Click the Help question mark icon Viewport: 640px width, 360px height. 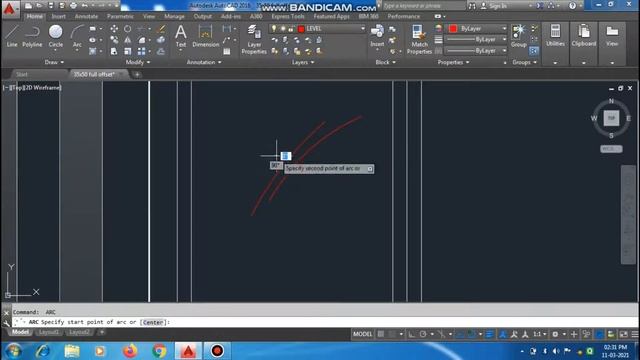(x=572, y=6)
